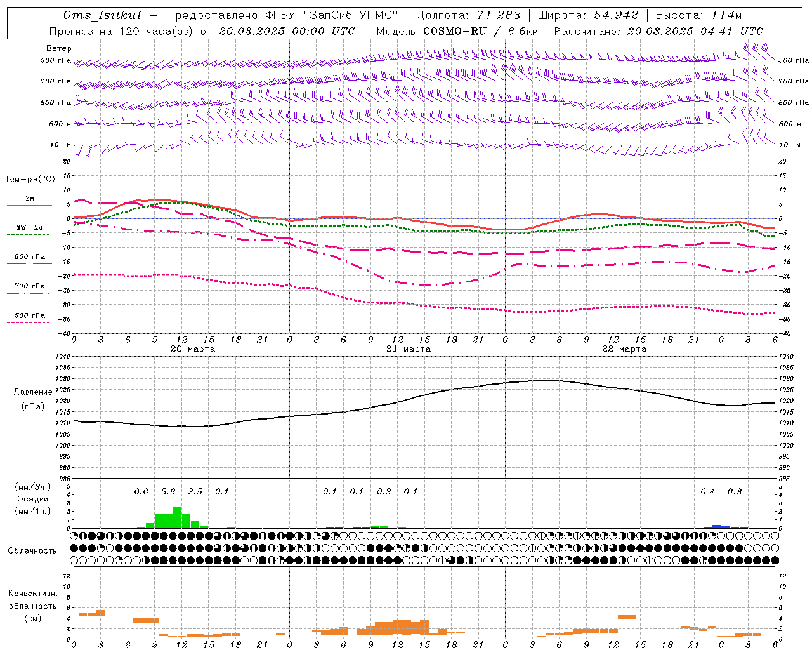812x650 pixels.
Task: Click the 'Облачность' cloud cover label
Action: point(32,551)
